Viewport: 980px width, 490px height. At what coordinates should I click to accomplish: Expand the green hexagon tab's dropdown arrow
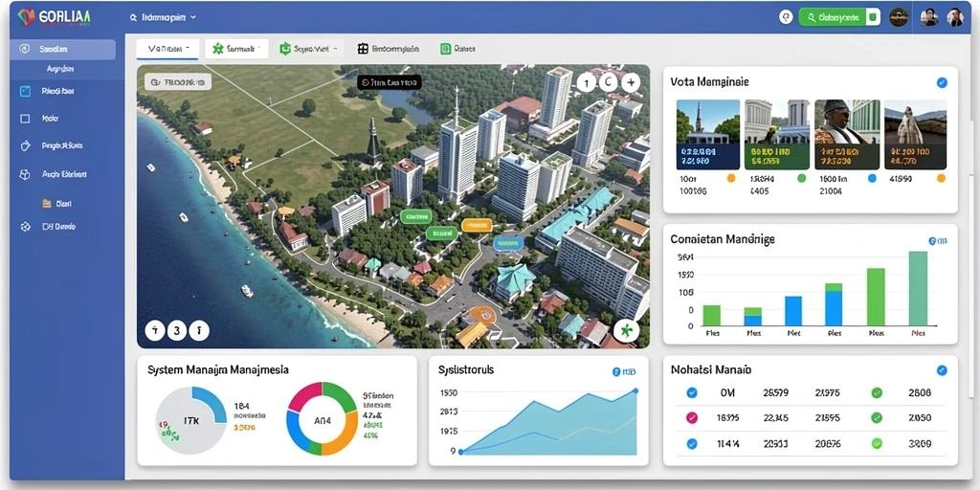(335, 48)
